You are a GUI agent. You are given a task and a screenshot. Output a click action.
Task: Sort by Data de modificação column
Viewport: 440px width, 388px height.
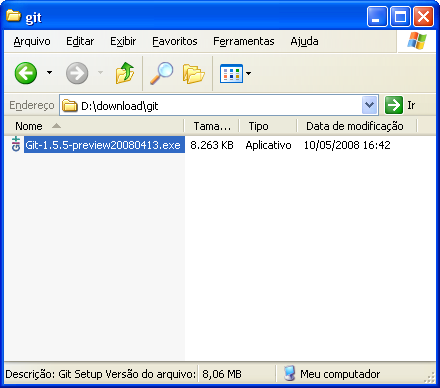[x=356, y=126]
